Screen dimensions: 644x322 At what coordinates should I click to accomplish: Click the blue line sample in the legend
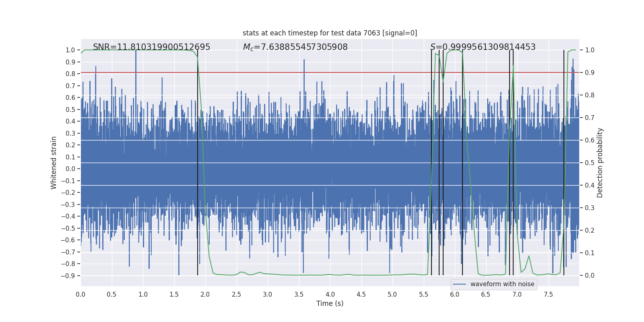pyautogui.click(x=460, y=284)
